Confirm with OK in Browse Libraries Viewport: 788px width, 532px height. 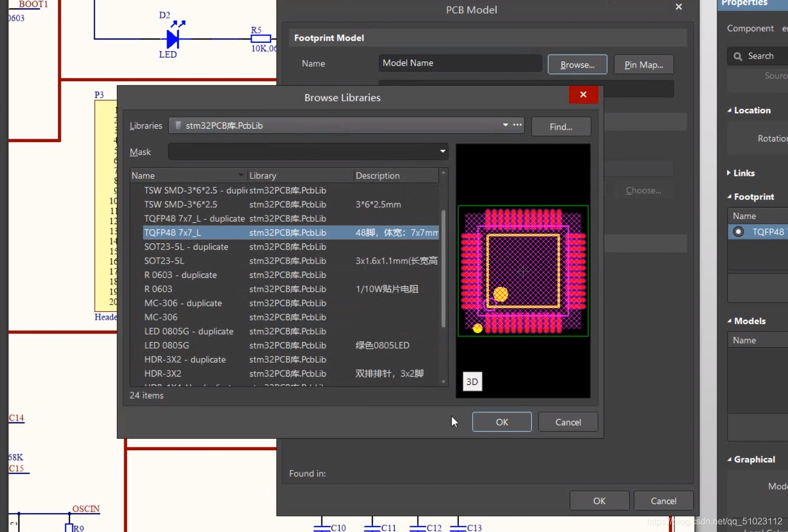[x=502, y=422]
